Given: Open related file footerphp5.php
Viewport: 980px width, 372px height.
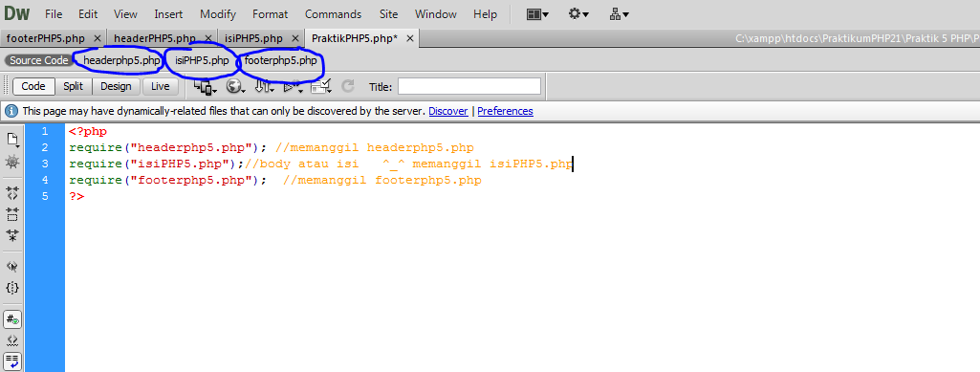Looking at the screenshot, I should pyautogui.click(x=280, y=60).
